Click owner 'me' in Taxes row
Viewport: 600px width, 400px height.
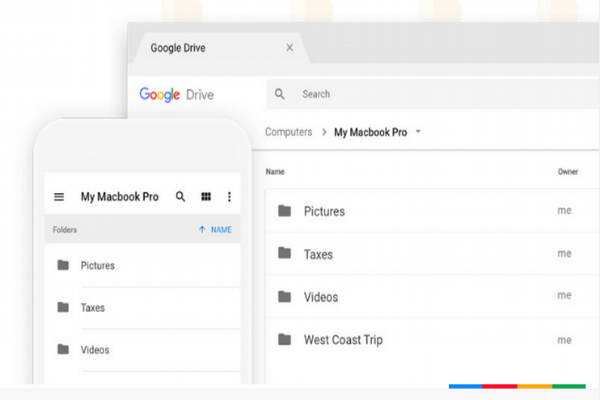point(564,253)
